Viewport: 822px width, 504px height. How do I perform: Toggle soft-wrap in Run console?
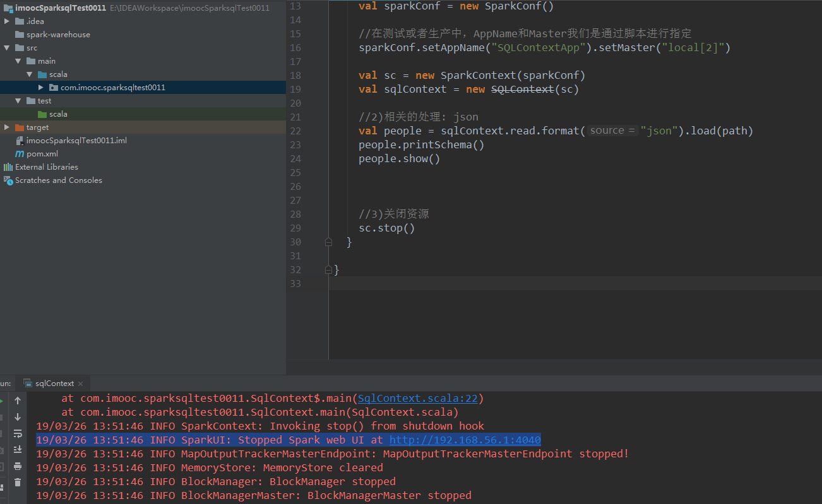pyautogui.click(x=18, y=433)
